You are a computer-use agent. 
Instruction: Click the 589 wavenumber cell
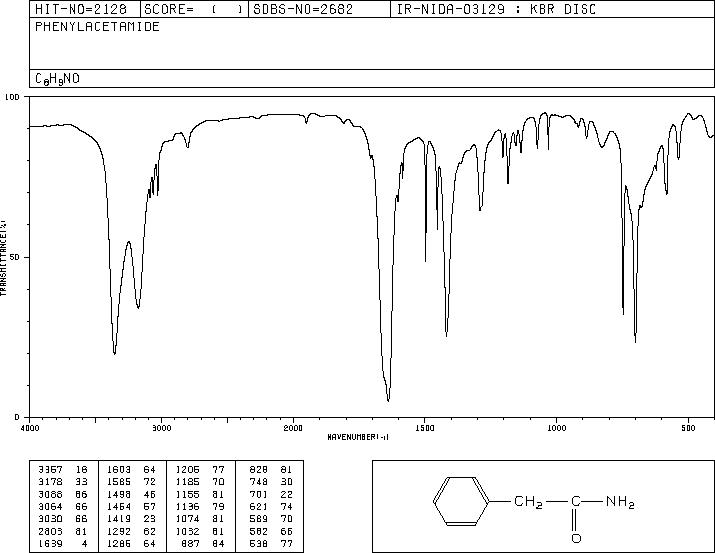[259, 519]
